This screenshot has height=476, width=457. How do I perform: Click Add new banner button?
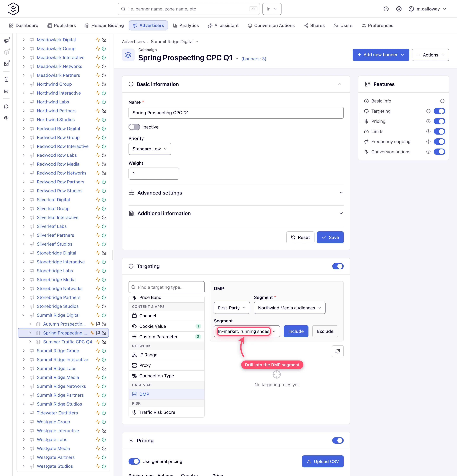coord(381,55)
